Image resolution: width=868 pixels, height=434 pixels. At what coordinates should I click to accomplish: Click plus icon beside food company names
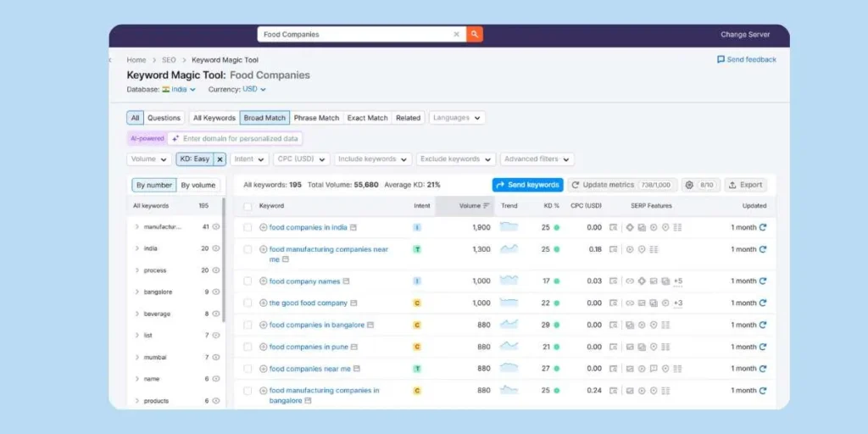click(263, 281)
